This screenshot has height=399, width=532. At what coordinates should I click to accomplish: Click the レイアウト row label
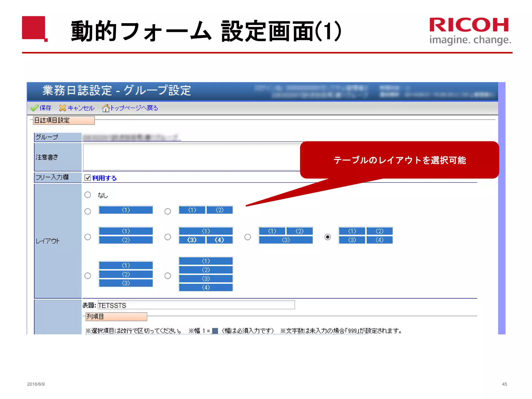coord(58,241)
